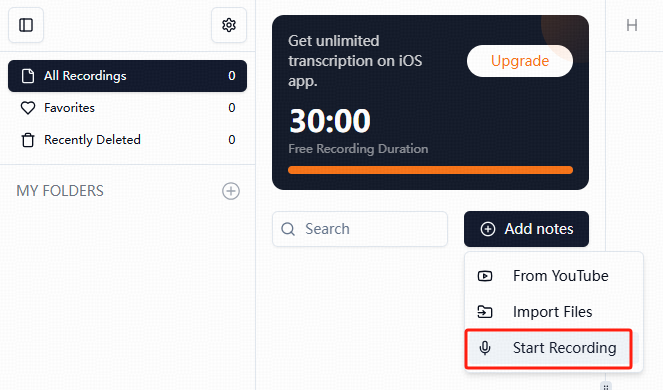Open settings gear icon
This screenshot has width=663, height=390.
point(229,25)
